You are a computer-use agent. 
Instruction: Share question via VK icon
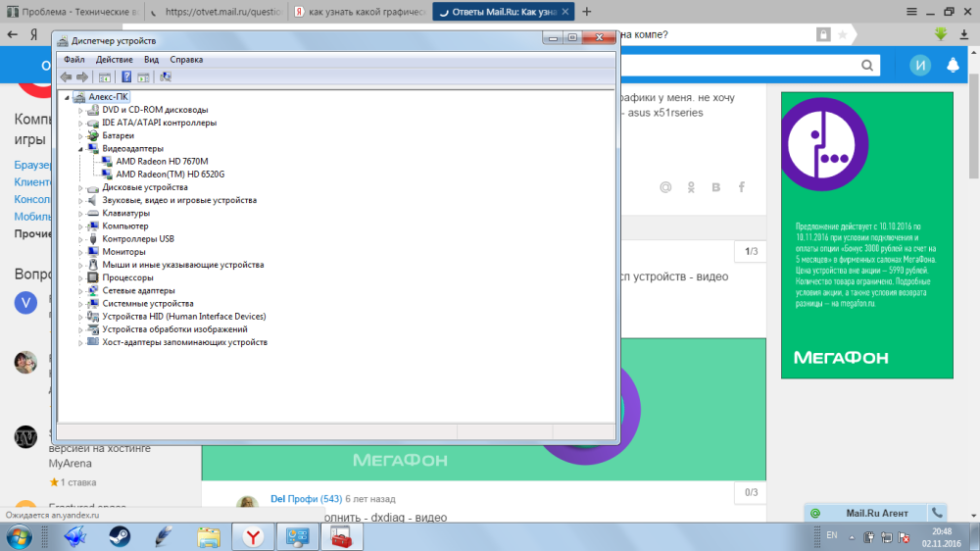click(716, 187)
